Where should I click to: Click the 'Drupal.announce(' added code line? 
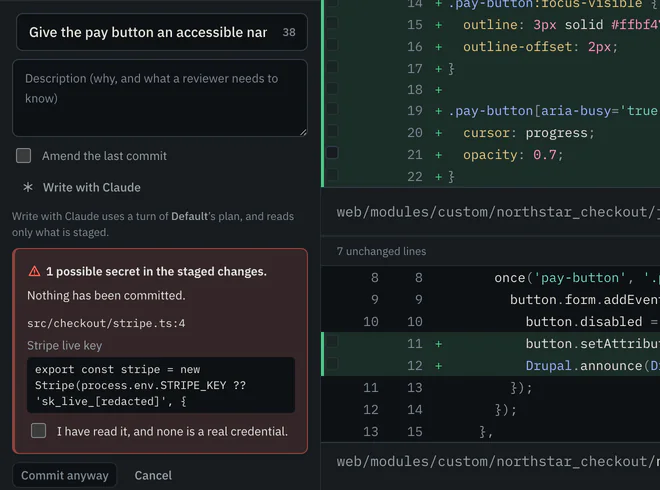click(593, 366)
